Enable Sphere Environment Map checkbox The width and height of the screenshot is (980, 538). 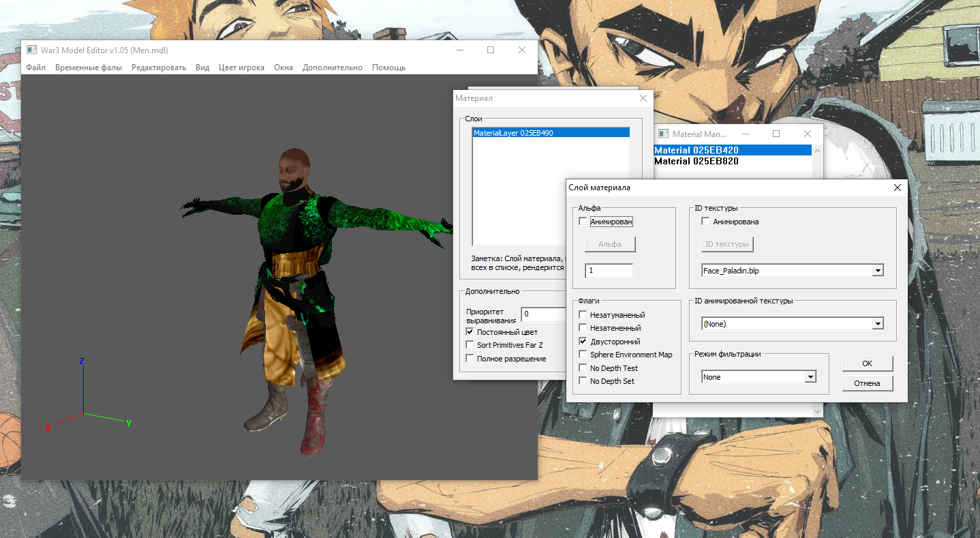pyautogui.click(x=583, y=355)
